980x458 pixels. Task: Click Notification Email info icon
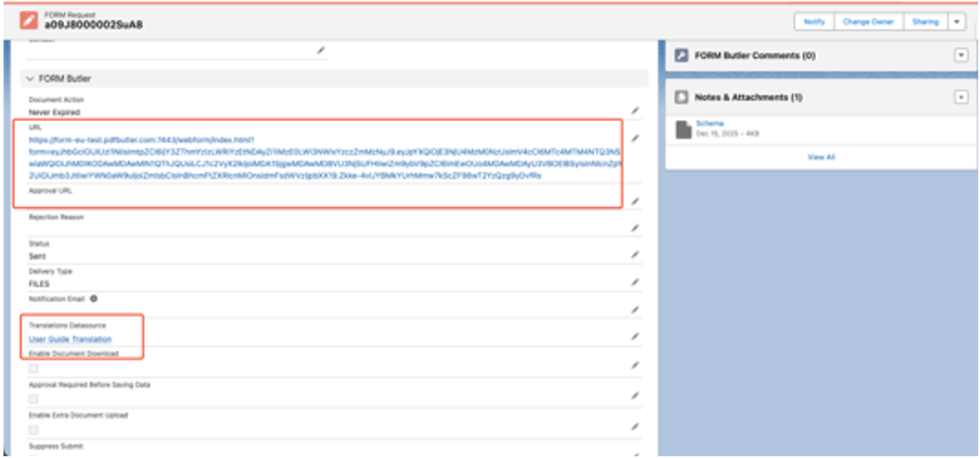click(94, 299)
